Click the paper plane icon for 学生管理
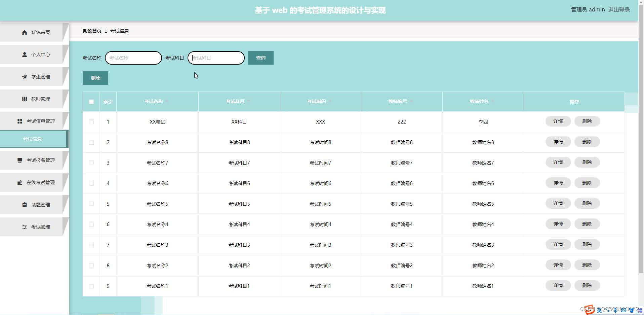Screen dimensions: 644x315 click(24, 76)
